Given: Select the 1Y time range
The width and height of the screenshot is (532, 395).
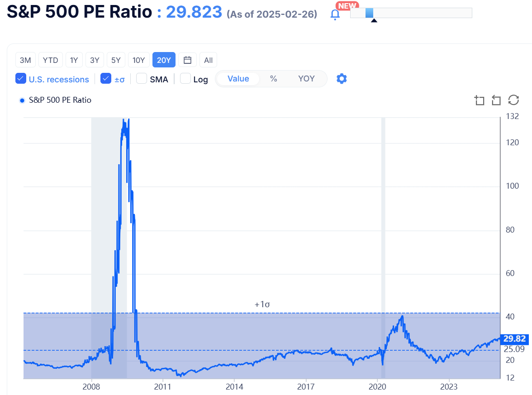Looking at the screenshot, I should pyautogui.click(x=74, y=60).
